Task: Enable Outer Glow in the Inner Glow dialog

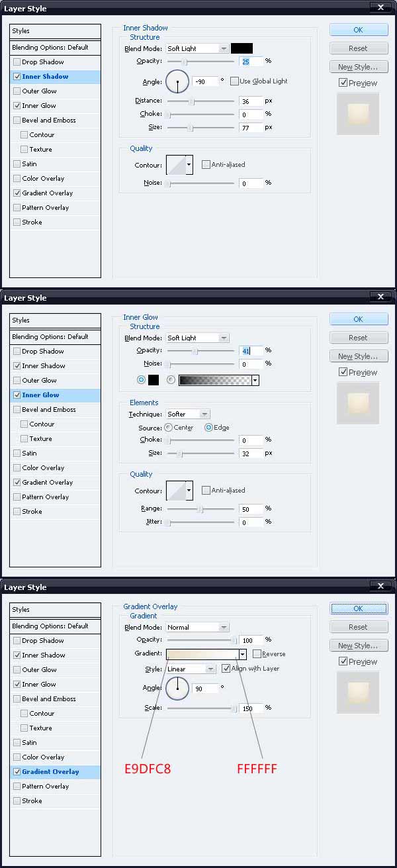Action: coord(17,381)
